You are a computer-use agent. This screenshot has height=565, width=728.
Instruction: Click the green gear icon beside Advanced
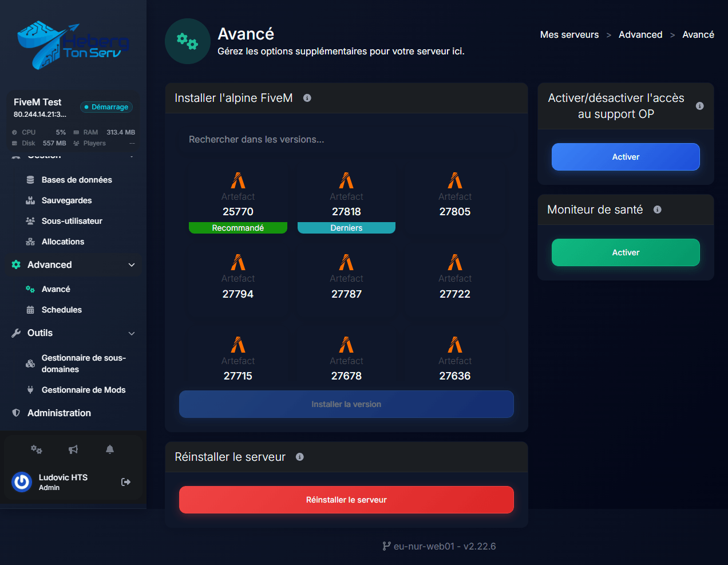pos(16,264)
